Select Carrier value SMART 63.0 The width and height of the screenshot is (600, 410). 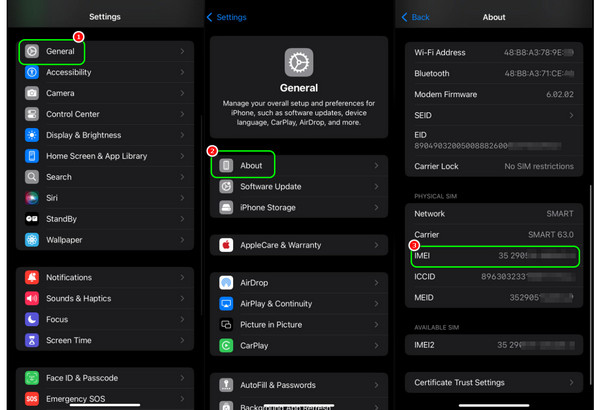pos(551,234)
